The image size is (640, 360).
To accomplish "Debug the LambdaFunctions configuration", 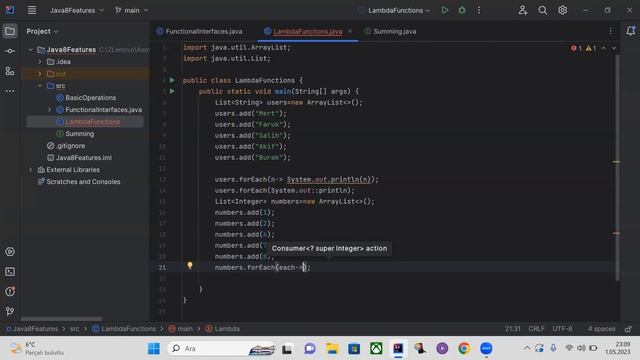I will click(462, 10).
